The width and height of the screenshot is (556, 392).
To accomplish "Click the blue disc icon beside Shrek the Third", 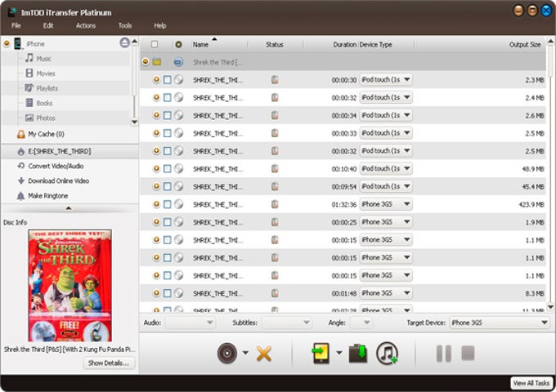I will pos(178,62).
